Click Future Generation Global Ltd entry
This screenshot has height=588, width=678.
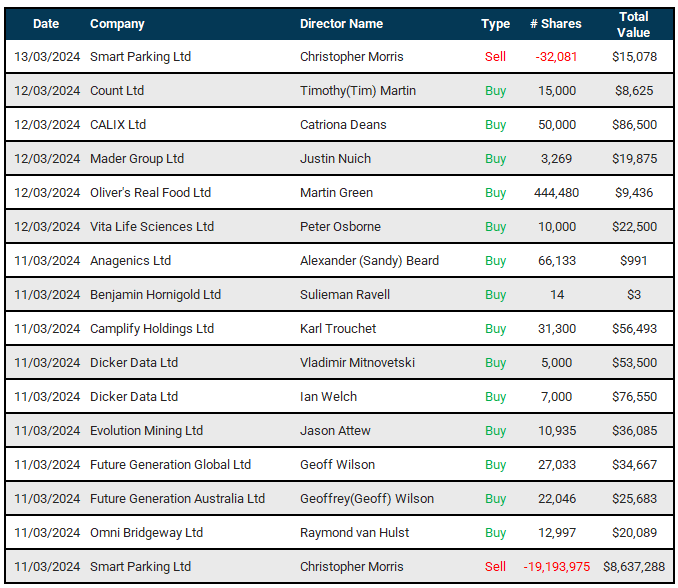170,464
